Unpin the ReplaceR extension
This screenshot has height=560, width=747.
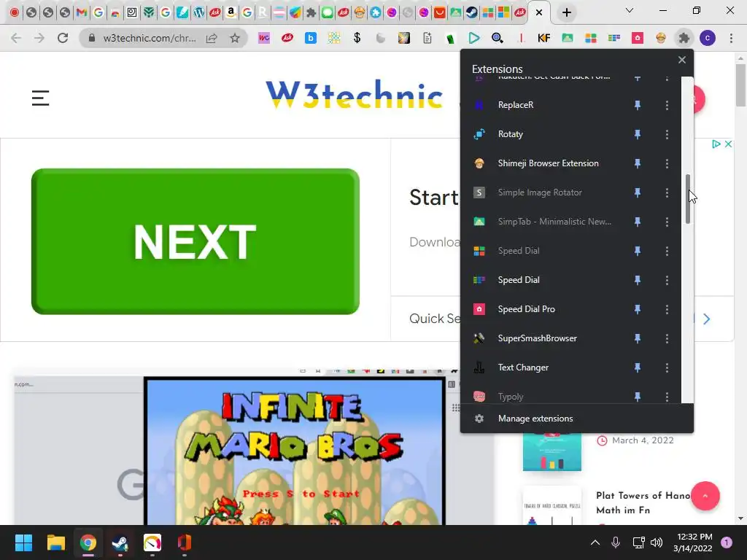tap(638, 105)
